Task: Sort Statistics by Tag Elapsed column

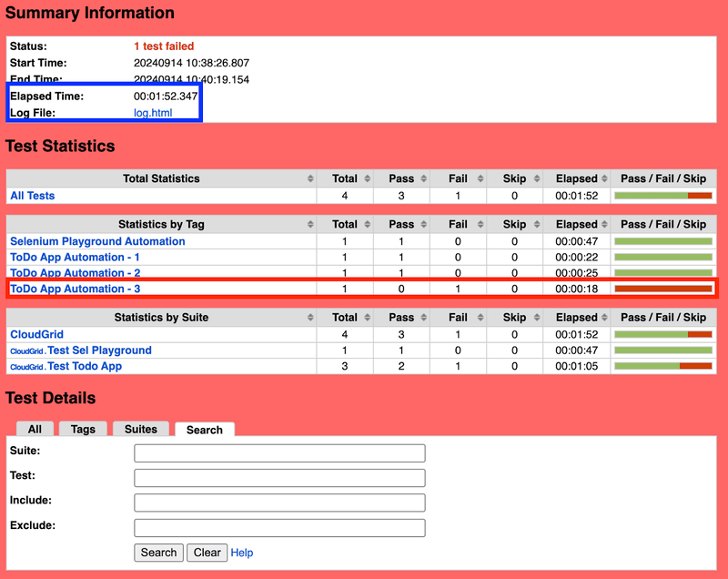Action: 577,224
